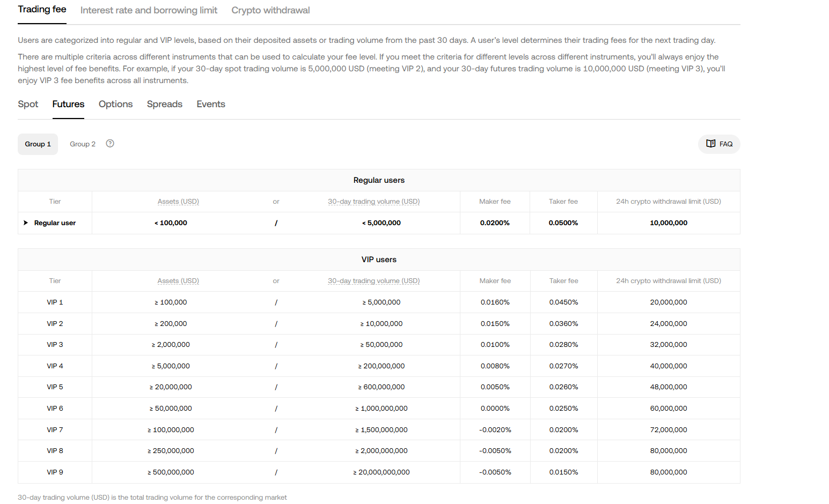The height and width of the screenshot is (504, 829).
Task: Click the 10,000,000 withdrawal limit value
Action: [669, 223]
